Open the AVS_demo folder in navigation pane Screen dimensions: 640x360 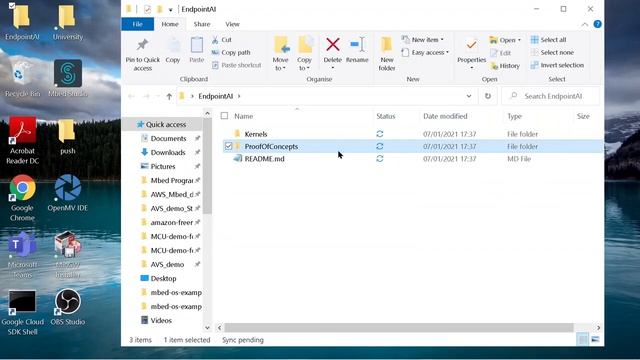[167, 264]
